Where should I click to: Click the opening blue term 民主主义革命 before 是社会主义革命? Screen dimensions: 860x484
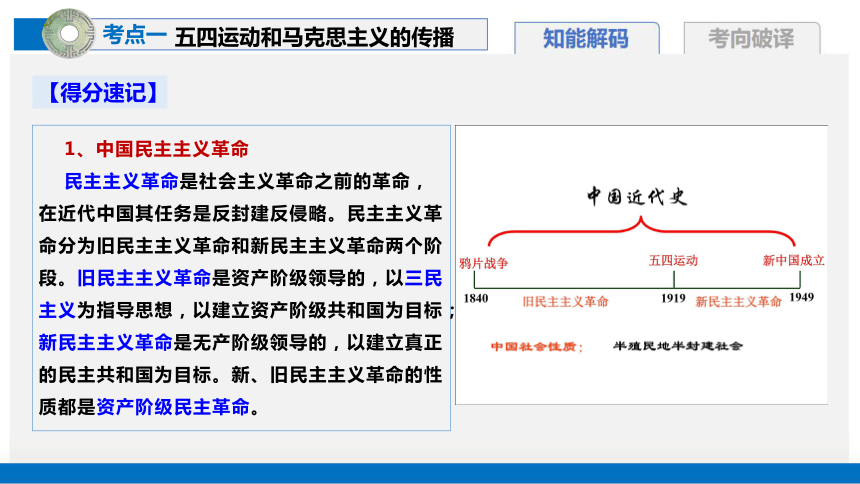tap(121, 181)
